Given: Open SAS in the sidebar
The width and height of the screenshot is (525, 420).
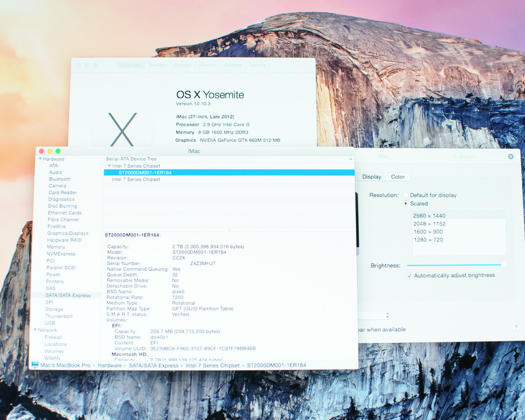Looking at the screenshot, I should (50, 288).
